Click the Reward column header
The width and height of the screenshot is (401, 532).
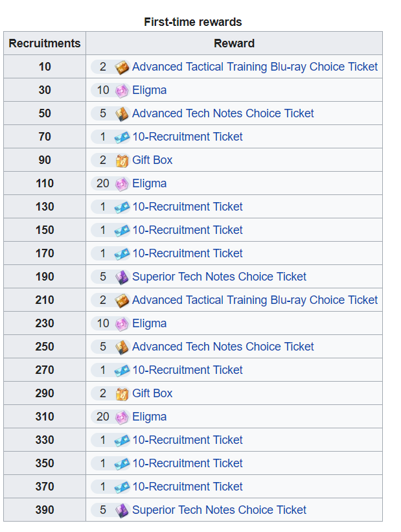234,43
